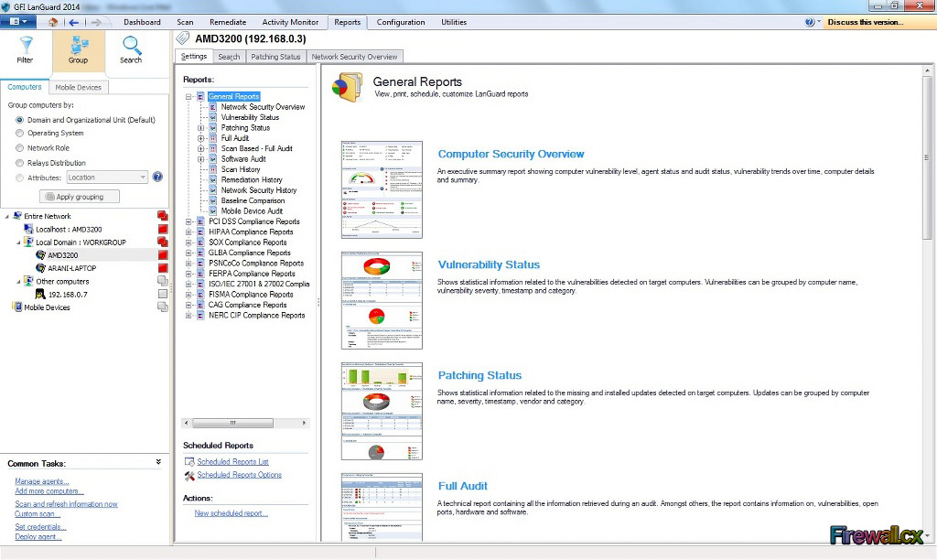
Task: Open the Computer Security Overview report title
Action: point(511,154)
